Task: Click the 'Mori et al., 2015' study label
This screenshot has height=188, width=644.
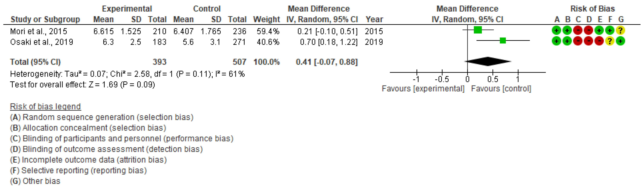Action: pos(39,31)
